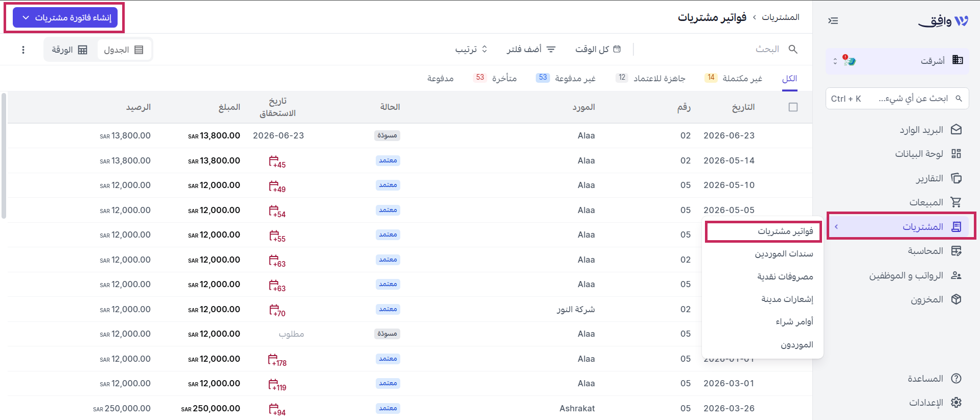The width and height of the screenshot is (980, 420).
Task: Open the three-dot more options menu
Action: click(x=23, y=50)
